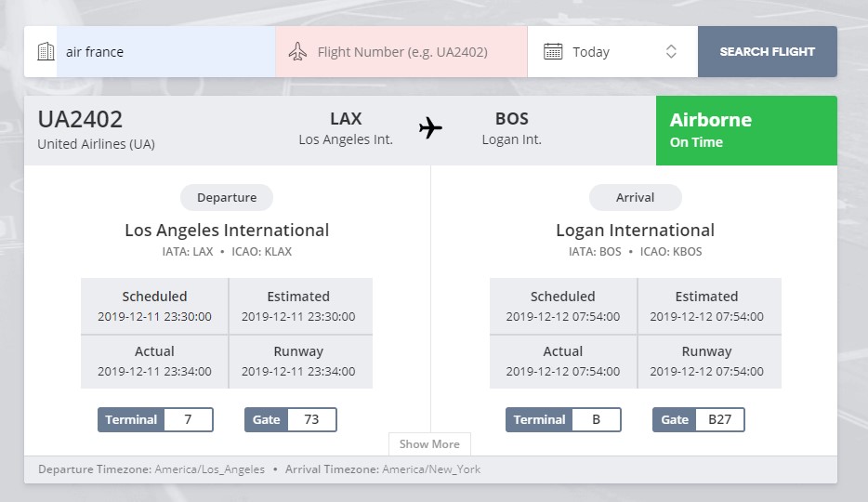
Task: Click departure Estimated 2019-12-11 23:30:00 cell
Action: click(x=300, y=306)
